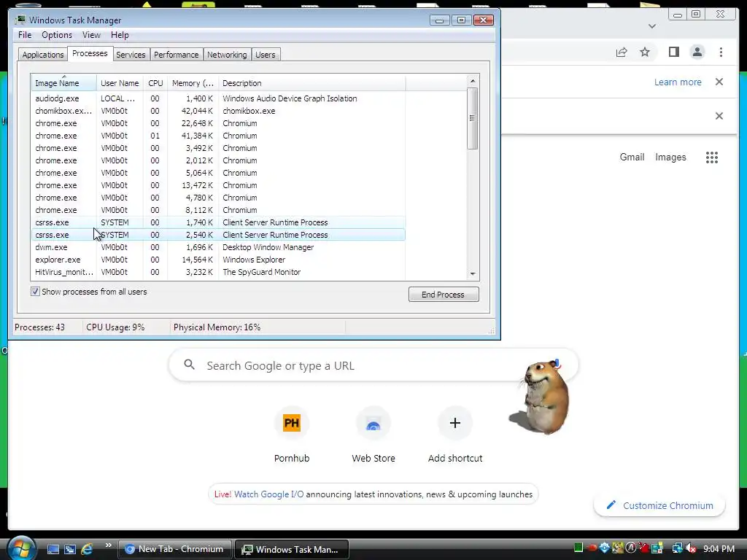Click the Search Google or type a URL box

373,365
